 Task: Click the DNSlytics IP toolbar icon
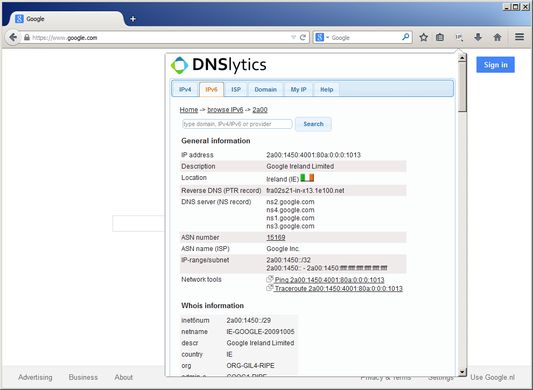459,37
